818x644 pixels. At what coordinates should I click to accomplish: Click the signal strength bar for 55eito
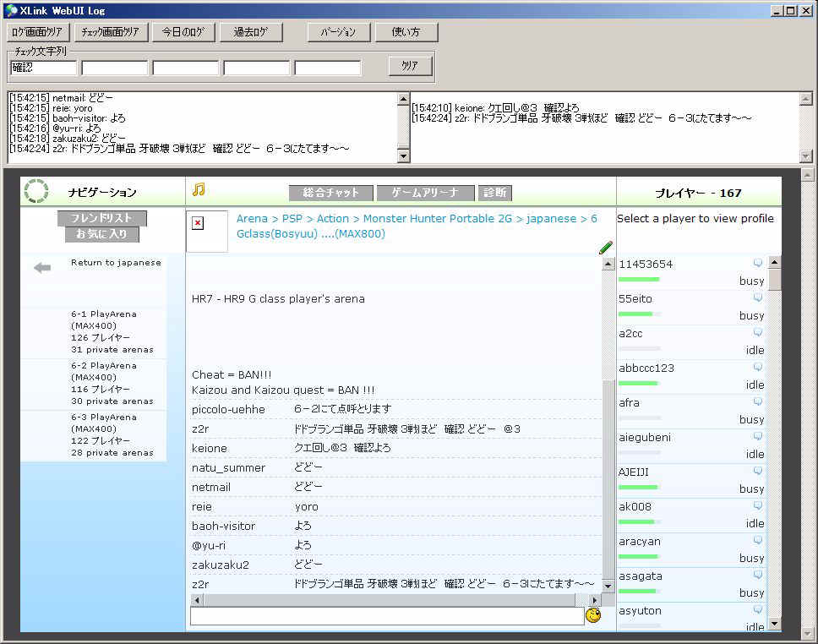pyautogui.click(x=640, y=314)
